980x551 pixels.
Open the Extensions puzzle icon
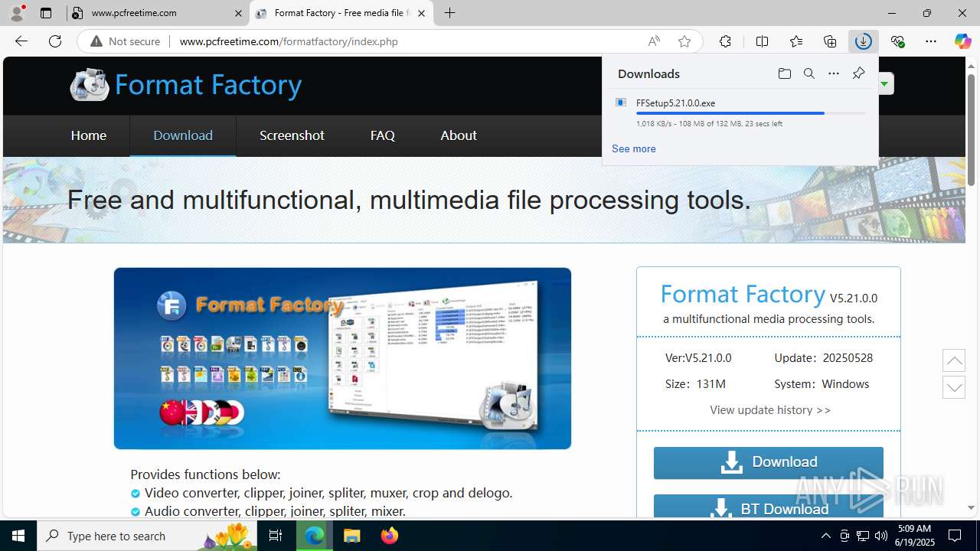725,41
